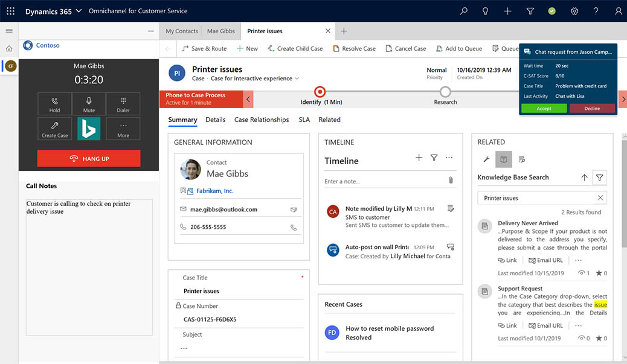The width and height of the screenshot is (627, 364).
Task: Open the SLA tab
Action: click(x=304, y=120)
